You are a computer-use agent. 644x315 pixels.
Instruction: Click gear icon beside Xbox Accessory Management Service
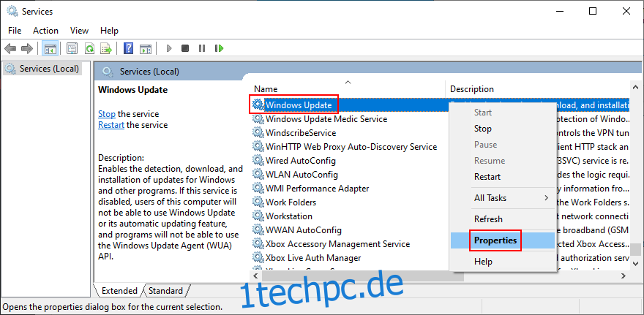[x=258, y=243]
